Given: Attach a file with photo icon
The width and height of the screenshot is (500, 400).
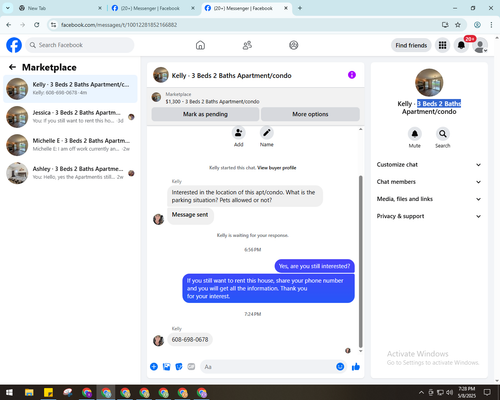Looking at the screenshot, I should pos(166,367).
